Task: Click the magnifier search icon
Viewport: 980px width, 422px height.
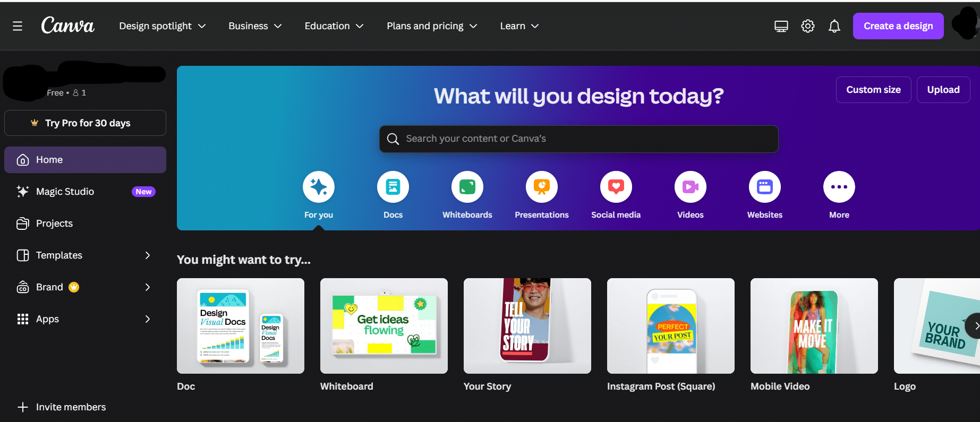Action: click(x=393, y=139)
